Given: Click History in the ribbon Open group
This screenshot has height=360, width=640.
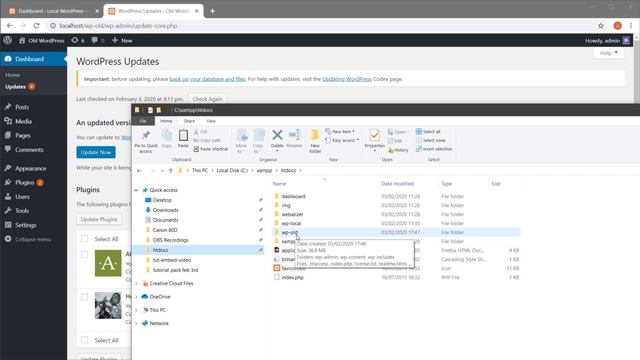Looking at the screenshot, I should tap(398, 150).
